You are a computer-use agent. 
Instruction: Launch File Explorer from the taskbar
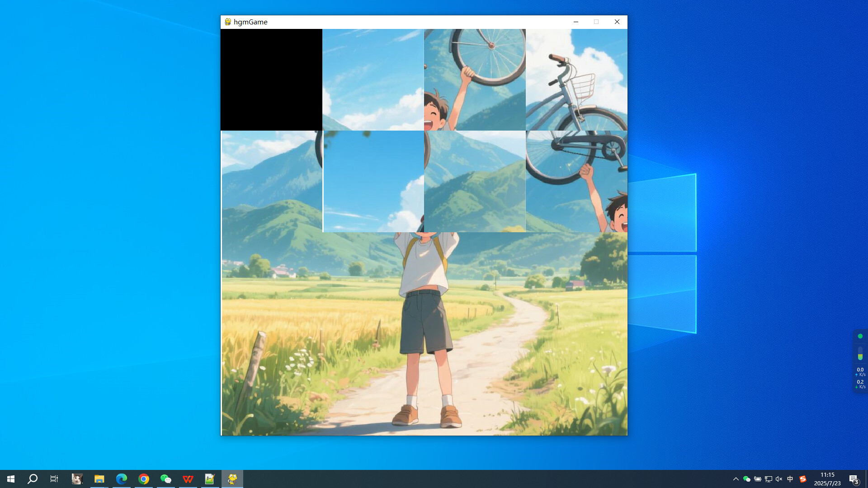point(99,479)
